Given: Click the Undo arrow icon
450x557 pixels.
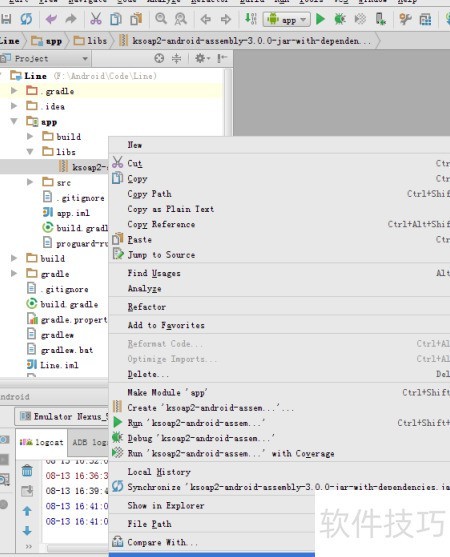Looking at the screenshot, I should [51, 19].
